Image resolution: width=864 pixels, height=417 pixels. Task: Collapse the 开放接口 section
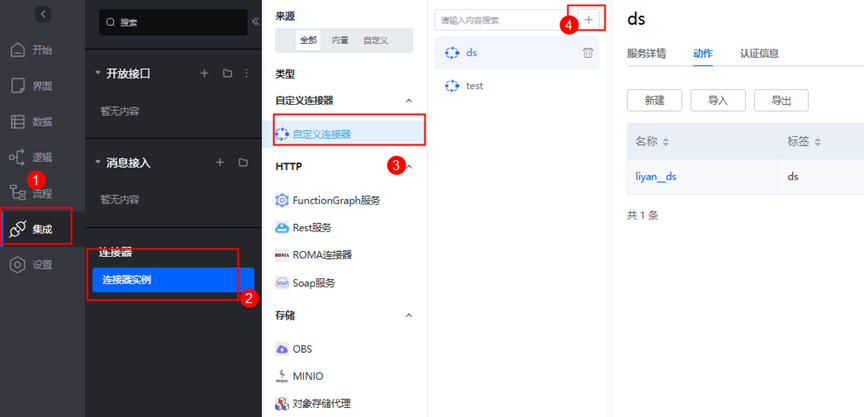(x=98, y=73)
